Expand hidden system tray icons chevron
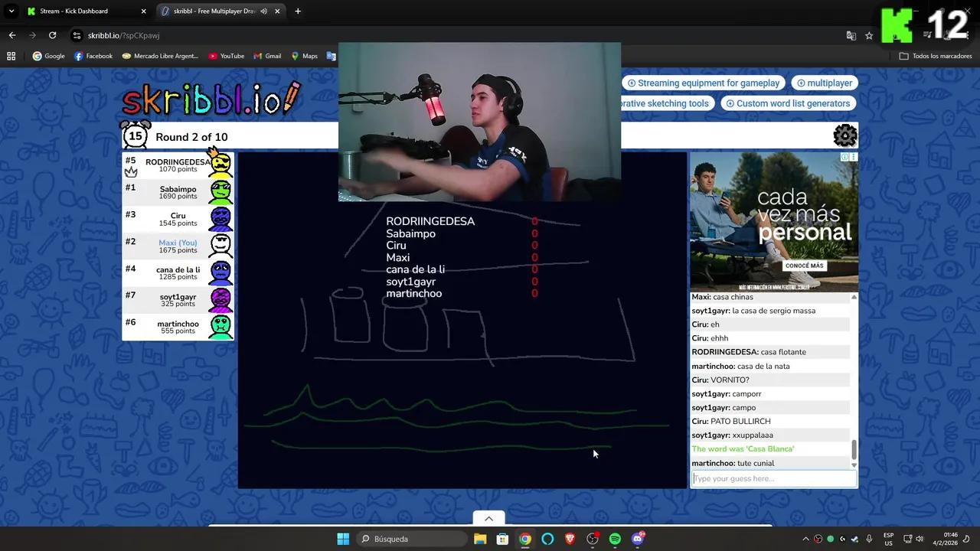This screenshot has height=551, width=980. click(805, 539)
